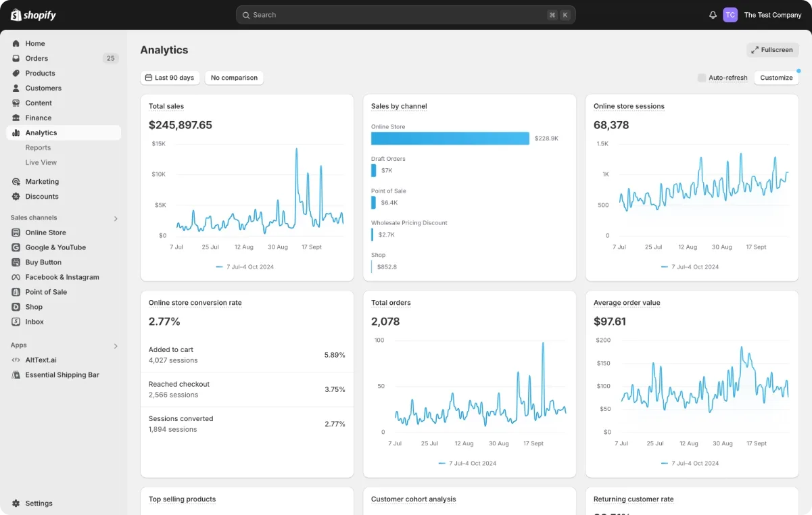Click the AltText.ai code icon
Screen dimensions: 812x515
[16, 360]
